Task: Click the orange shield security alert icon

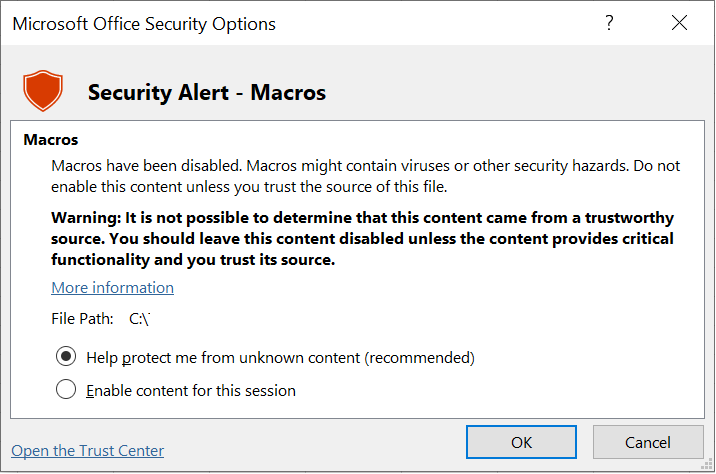Action: coord(43,90)
